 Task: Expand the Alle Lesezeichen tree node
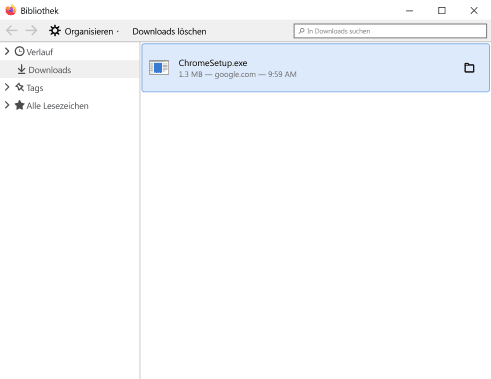point(7,105)
